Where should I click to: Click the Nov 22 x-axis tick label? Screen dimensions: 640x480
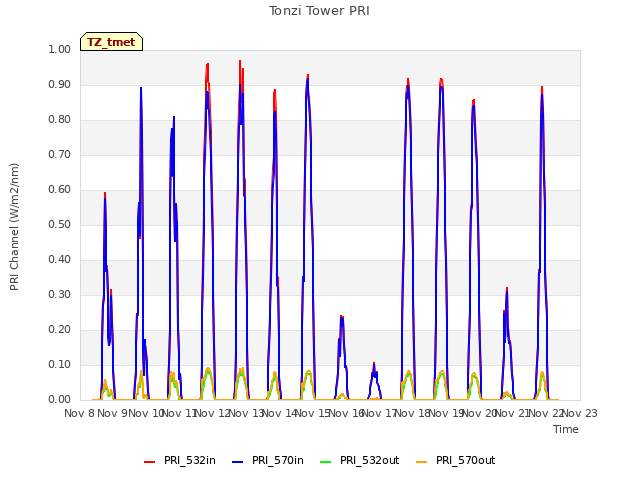[x=546, y=413]
